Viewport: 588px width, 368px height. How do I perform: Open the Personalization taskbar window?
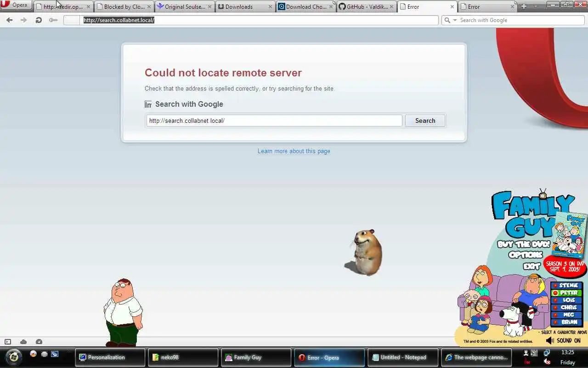coord(110,357)
